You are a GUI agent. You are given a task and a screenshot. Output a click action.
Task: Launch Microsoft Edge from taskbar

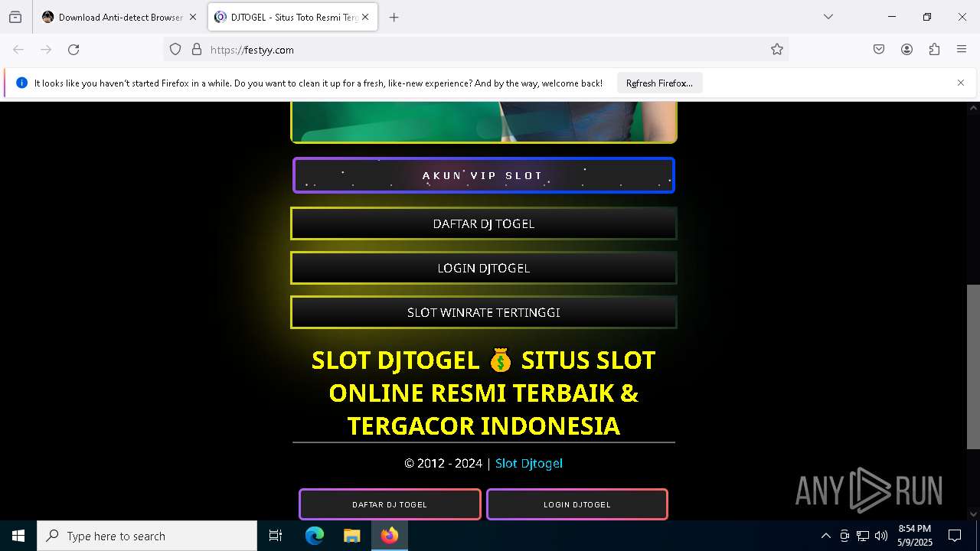(x=315, y=536)
